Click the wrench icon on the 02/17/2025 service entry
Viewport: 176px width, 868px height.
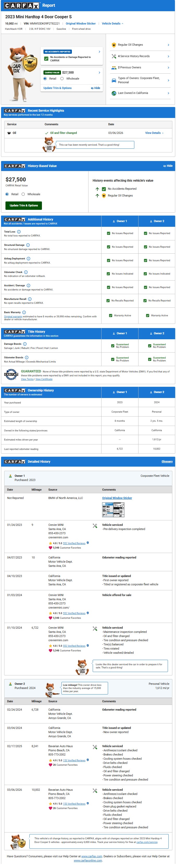[95, 747]
